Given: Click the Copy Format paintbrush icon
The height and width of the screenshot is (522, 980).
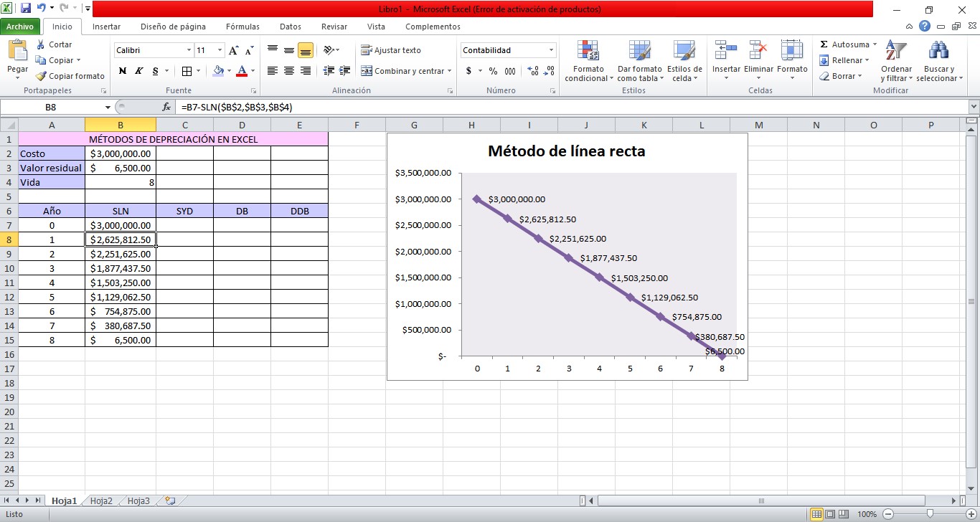Looking at the screenshot, I should coord(42,76).
